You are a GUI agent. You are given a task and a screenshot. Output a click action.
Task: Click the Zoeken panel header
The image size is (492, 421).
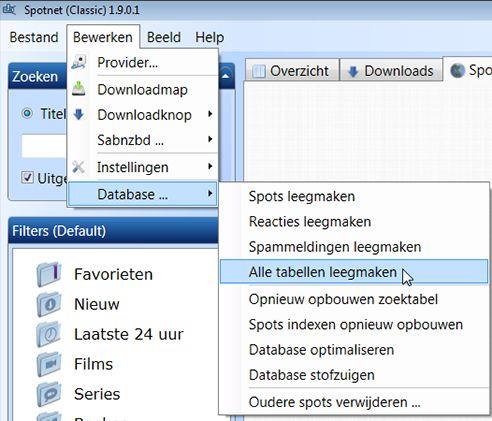(37, 76)
